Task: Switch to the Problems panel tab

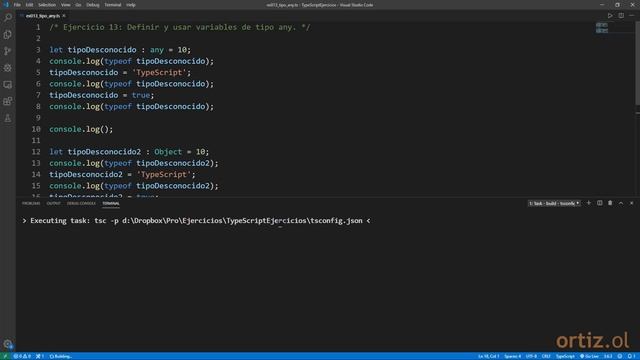Action: (x=31, y=203)
